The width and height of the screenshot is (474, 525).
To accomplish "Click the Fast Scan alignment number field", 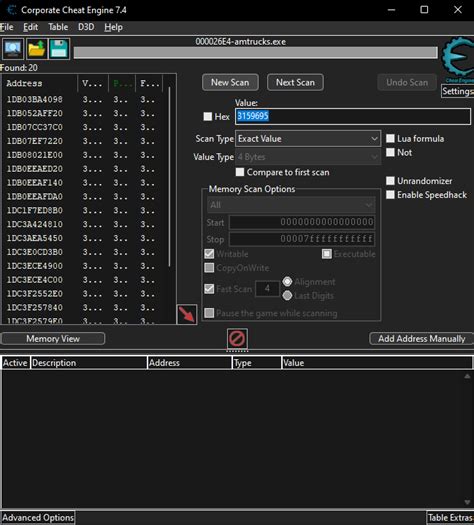I will (267, 288).
